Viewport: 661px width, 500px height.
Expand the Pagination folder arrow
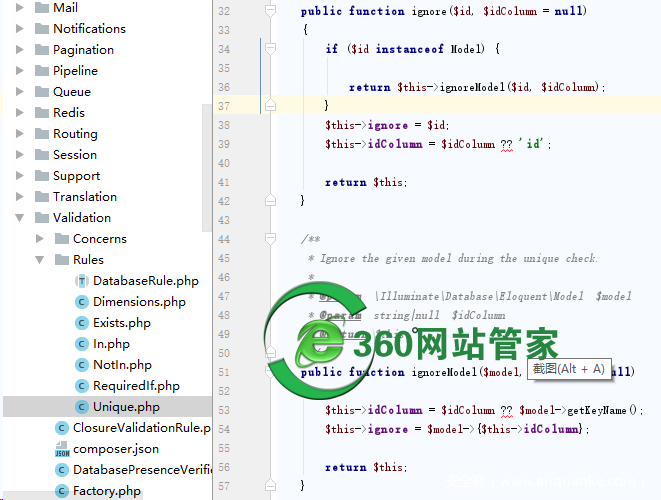[19, 50]
